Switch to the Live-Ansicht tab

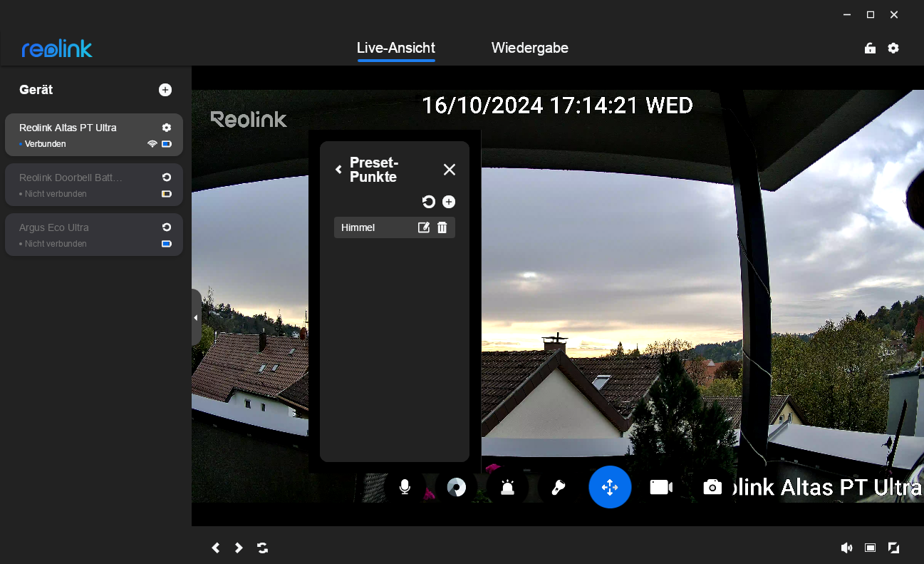pos(396,48)
